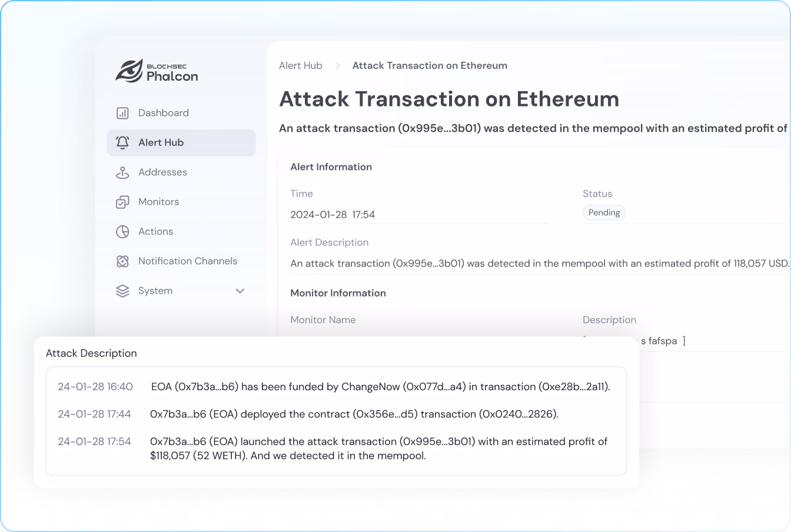Click the System layers icon
The image size is (791, 532).
(122, 291)
